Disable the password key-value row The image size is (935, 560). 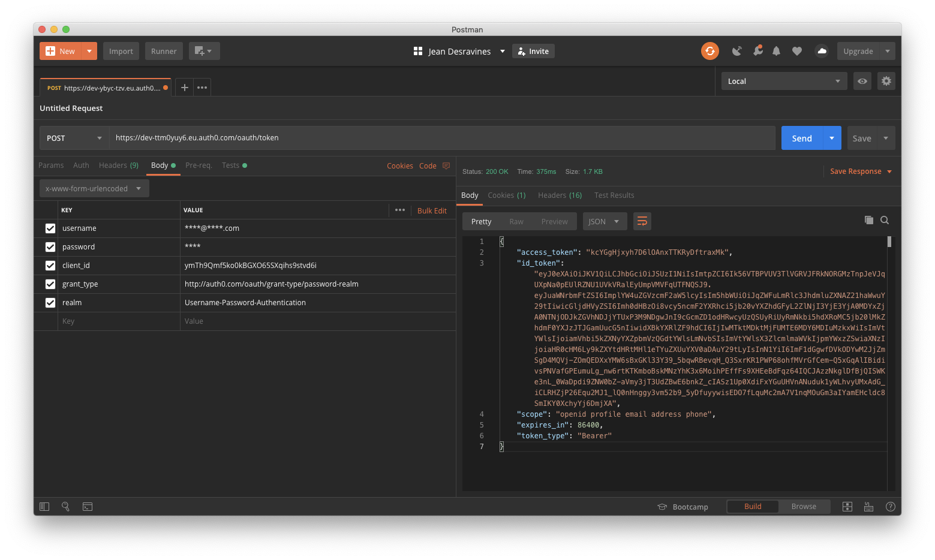(50, 246)
